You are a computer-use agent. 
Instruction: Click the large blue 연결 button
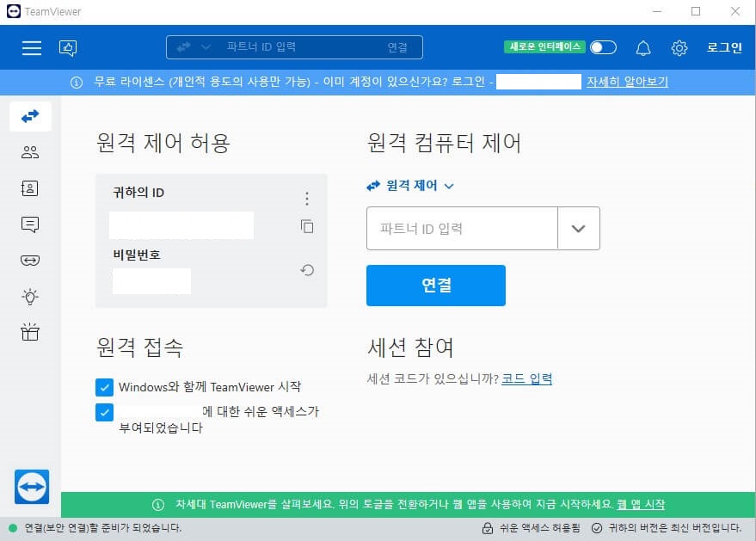(x=436, y=285)
